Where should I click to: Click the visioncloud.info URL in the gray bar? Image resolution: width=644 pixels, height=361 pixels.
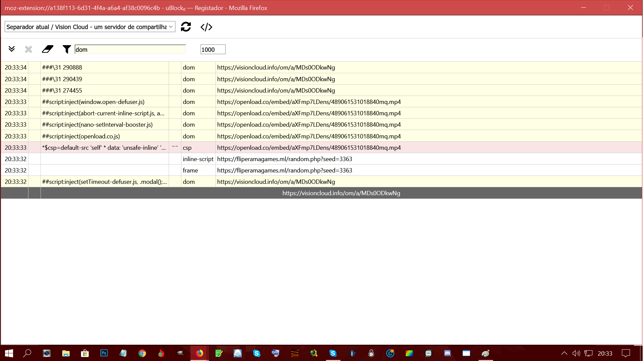click(x=341, y=193)
